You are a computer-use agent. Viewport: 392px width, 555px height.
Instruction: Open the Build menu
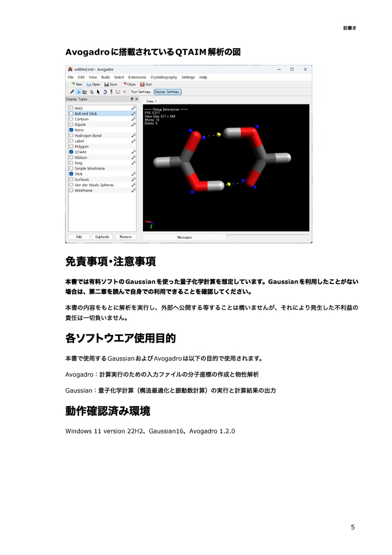(106, 77)
